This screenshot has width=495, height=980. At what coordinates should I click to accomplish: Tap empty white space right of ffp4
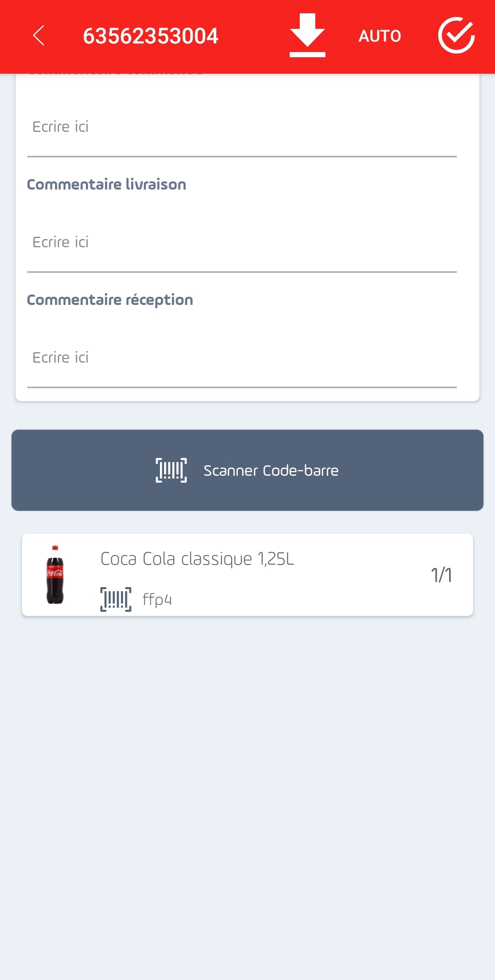tap(298, 599)
